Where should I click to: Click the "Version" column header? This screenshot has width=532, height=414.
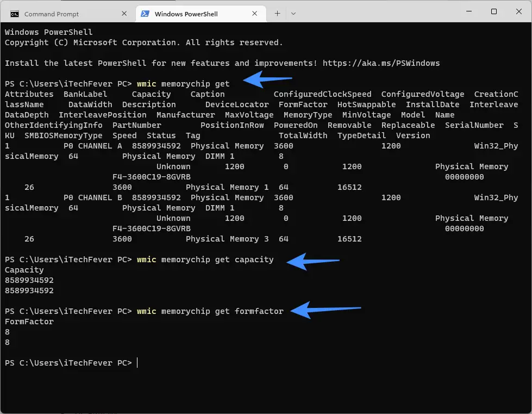point(413,135)
